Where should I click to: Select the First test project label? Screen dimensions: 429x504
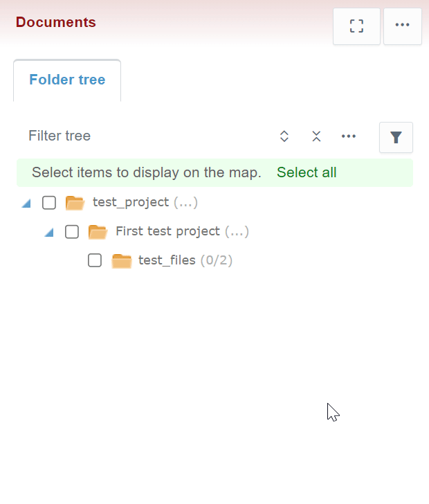point(167,231)
